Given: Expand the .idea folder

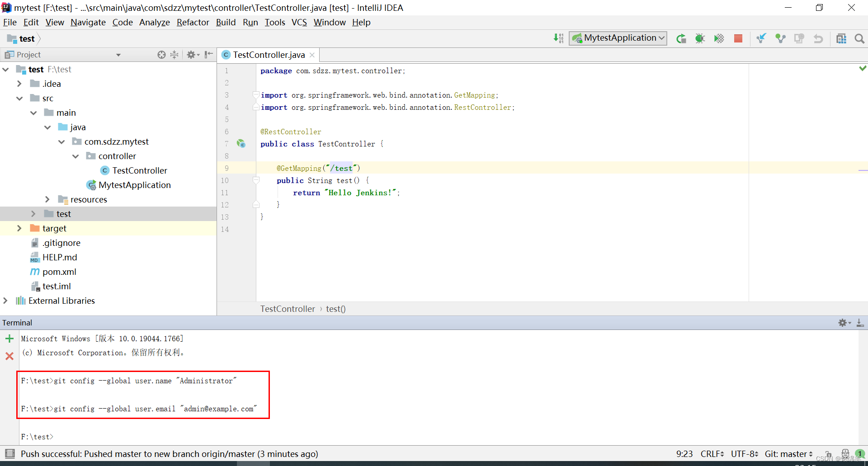Looking at the screenshot, I should pos(19,84).
